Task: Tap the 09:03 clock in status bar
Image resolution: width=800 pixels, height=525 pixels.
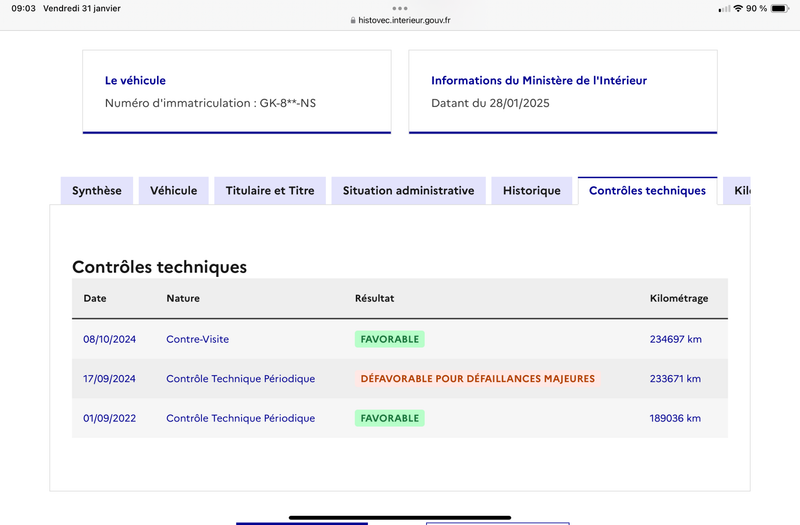Action: [23, 8]
